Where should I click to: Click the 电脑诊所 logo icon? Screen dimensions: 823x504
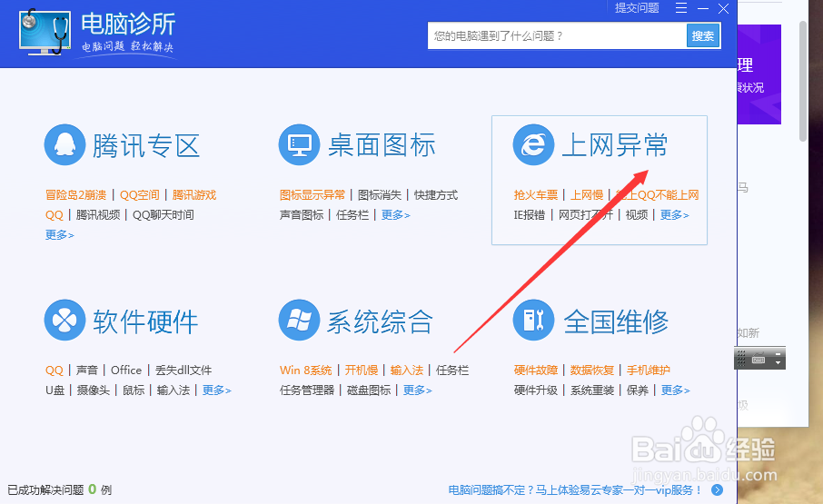45,32
